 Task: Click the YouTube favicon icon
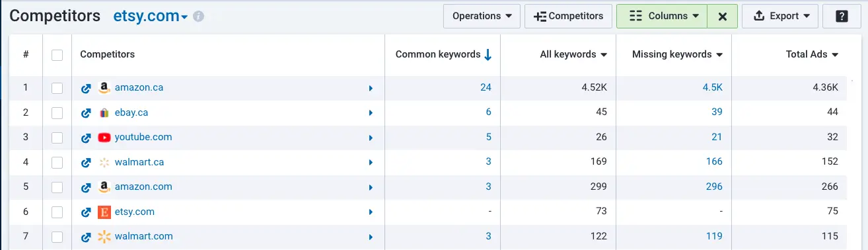pyautogui.click(x=104, y=138)
